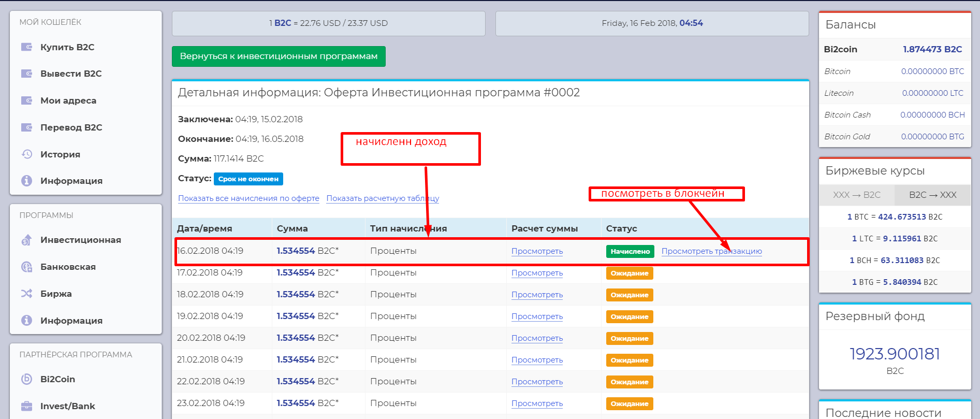
Task: Click Просмотреть in 19.02.2018 row
Action: pyautogui.click(x=537, y=316)
